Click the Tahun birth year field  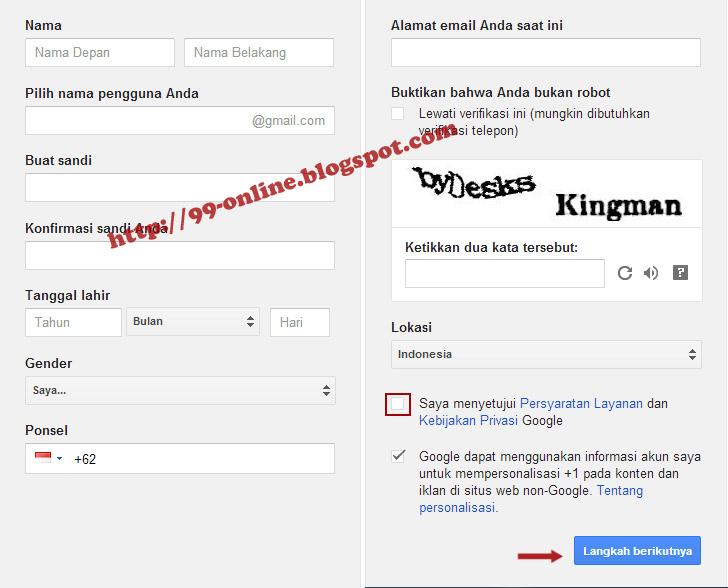(73, 322)
